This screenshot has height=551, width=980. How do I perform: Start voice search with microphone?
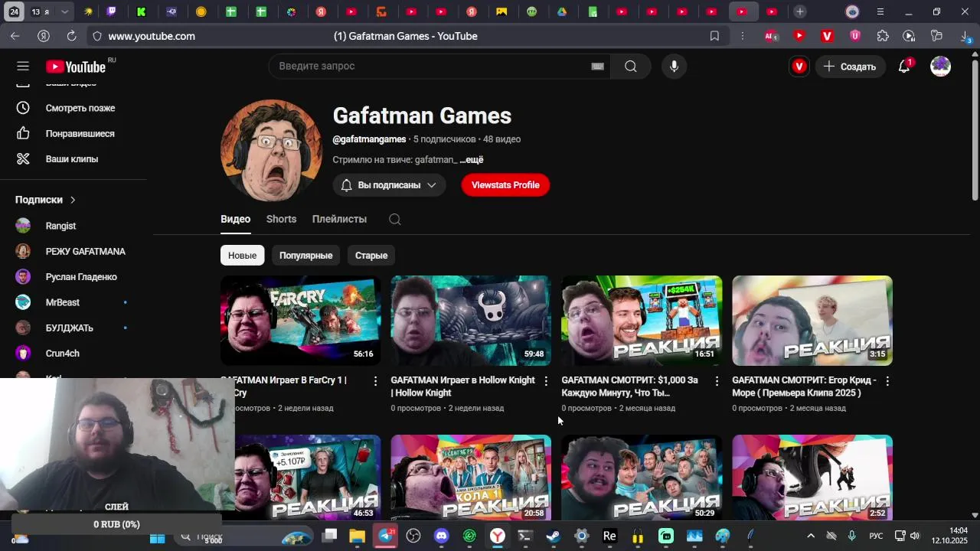point(674,67)
